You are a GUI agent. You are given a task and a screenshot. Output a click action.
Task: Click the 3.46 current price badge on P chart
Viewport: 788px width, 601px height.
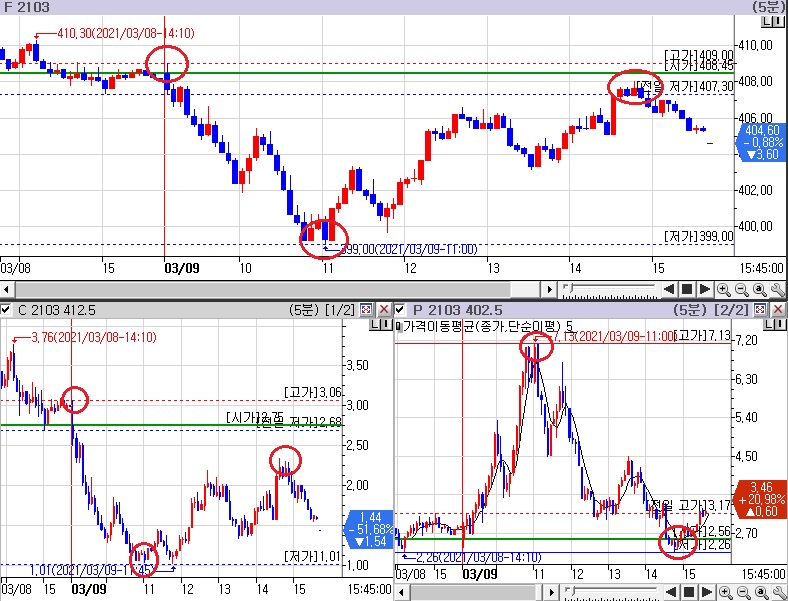tap(761, 499)
